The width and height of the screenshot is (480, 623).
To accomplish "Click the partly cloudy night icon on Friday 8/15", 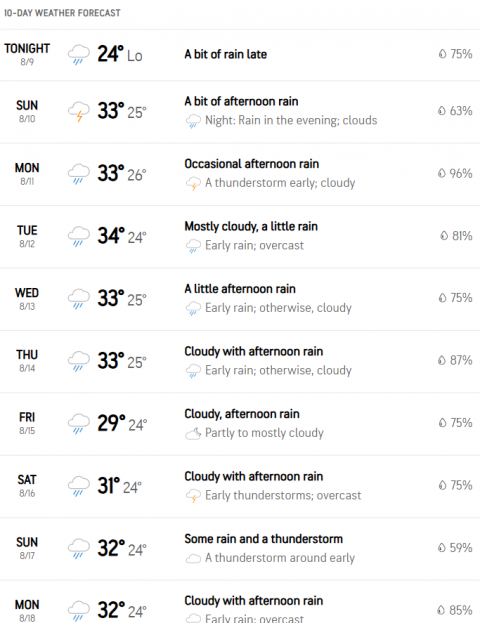I will tap(193, 433).
